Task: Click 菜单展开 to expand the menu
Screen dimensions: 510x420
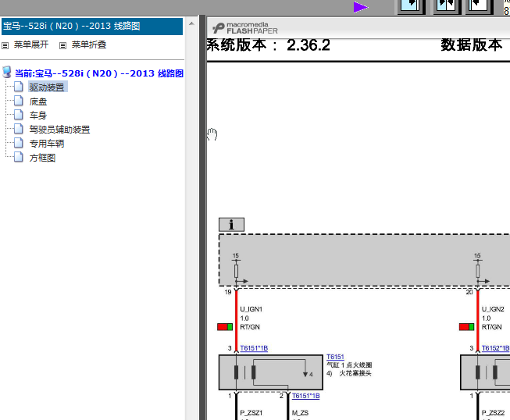Action: tap(31, 44)
